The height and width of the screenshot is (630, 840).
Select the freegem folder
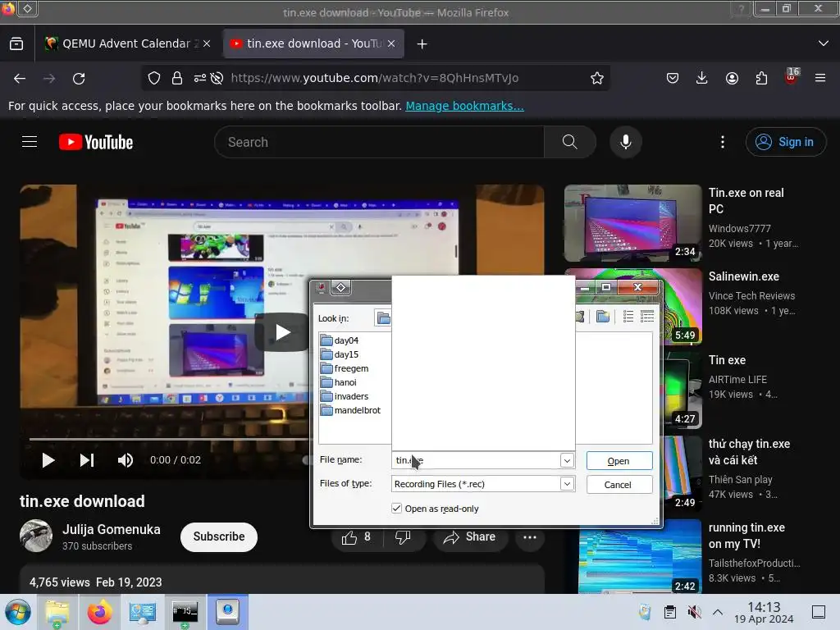coord(345,368)
